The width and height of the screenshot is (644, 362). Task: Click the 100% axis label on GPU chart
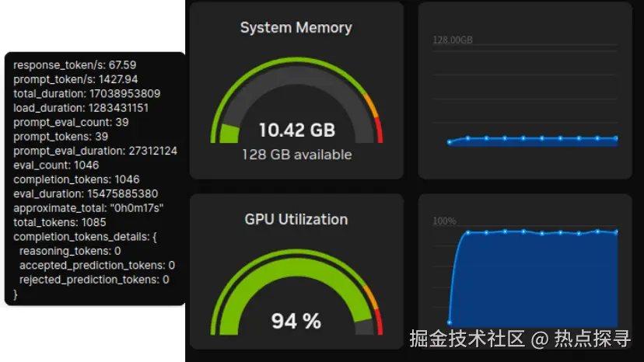coord(444,221)
